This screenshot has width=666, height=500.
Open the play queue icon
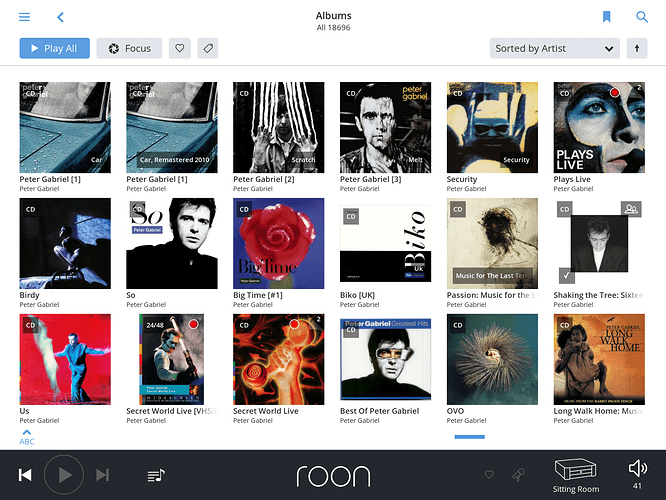pos(156,475)
